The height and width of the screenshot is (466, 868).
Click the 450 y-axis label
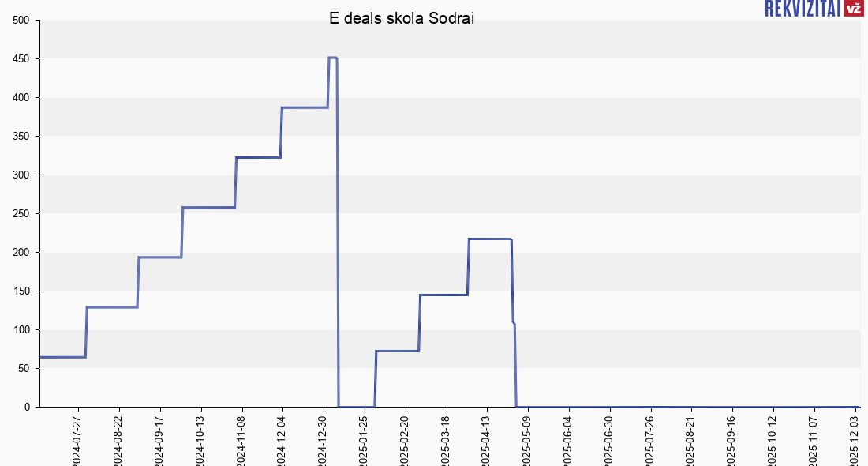[21, 59]
